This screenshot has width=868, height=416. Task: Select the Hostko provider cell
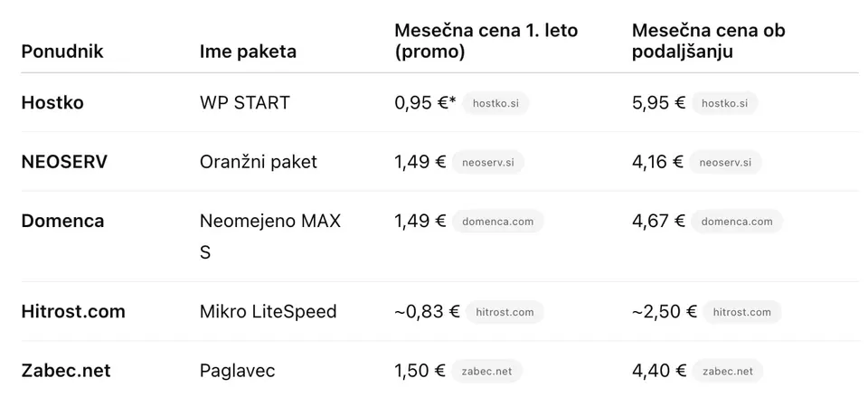coord(52,103)
